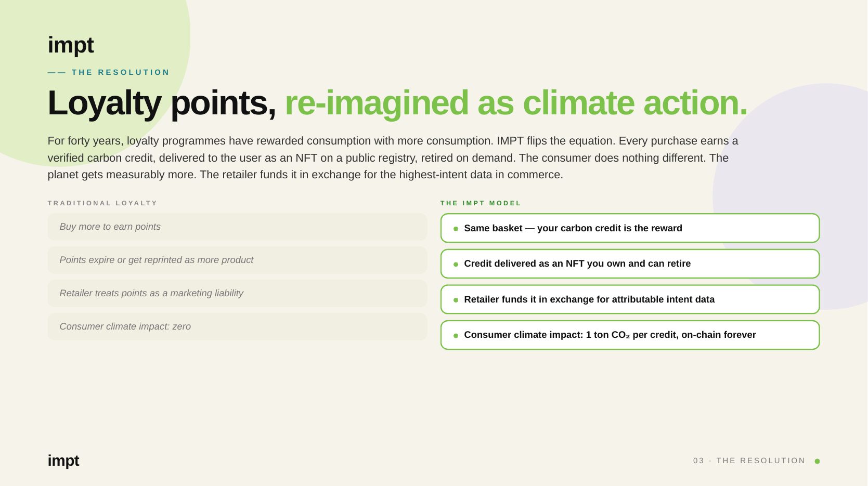868x486 pixels.
Task: Click the '03 · THE RESOLUTION' footer label
Action: [x=749, y=461]
